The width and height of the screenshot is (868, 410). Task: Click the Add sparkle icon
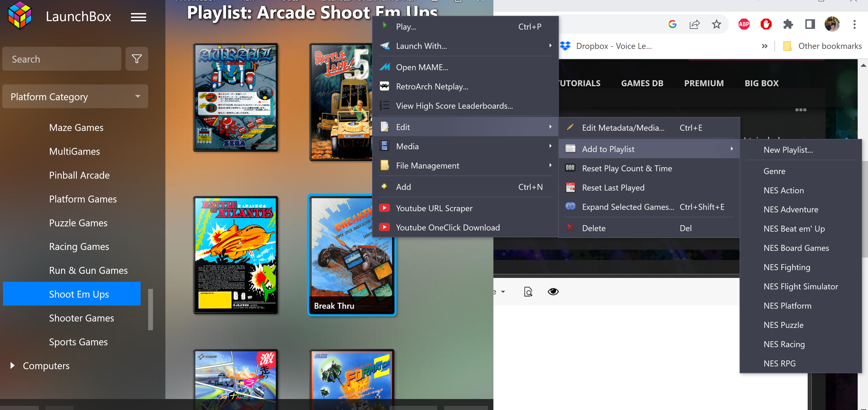point(384,186)
